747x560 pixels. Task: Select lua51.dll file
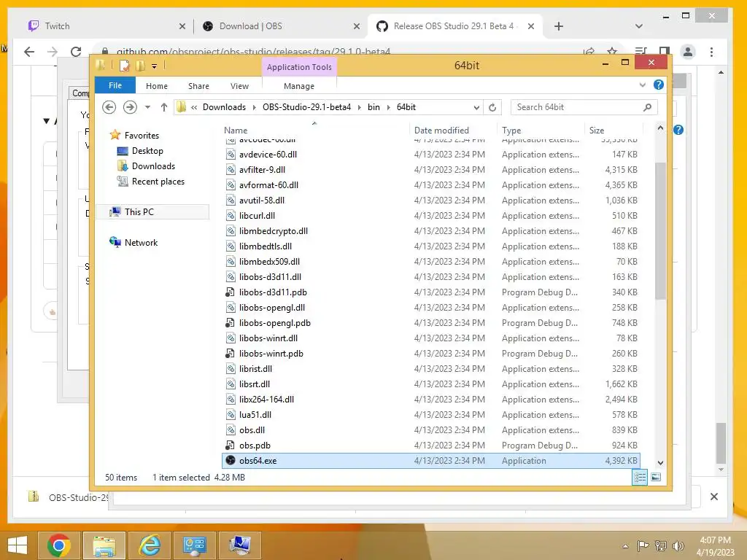(x=255, y=415)
